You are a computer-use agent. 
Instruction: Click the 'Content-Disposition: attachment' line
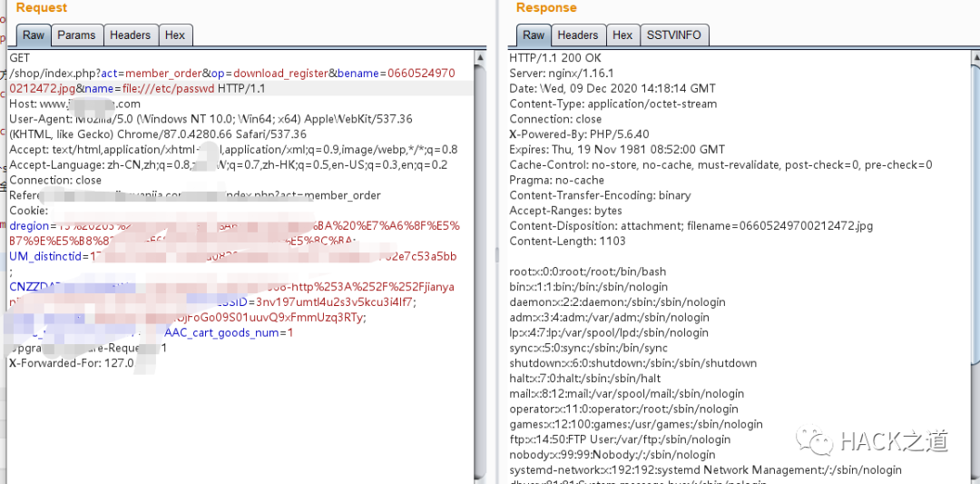coord(691,226)
